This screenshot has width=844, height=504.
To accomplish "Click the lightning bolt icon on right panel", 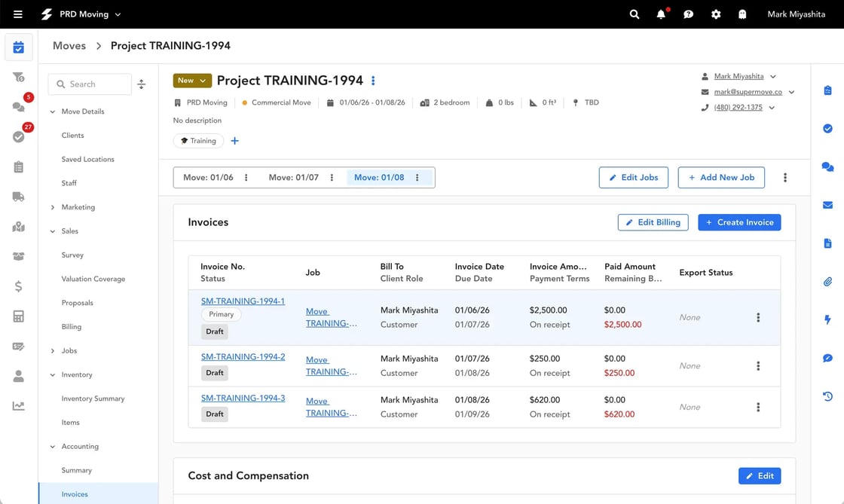I will coord(827,319).
